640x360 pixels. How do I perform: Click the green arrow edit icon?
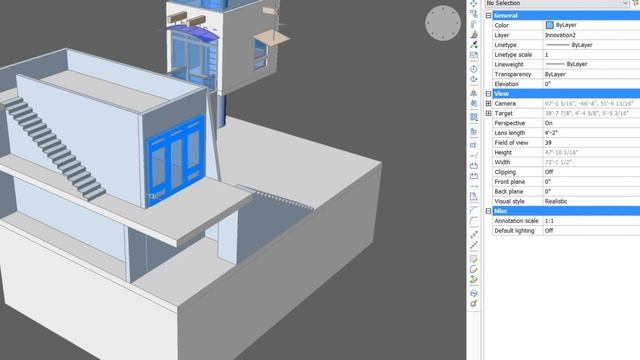point(473,280)
